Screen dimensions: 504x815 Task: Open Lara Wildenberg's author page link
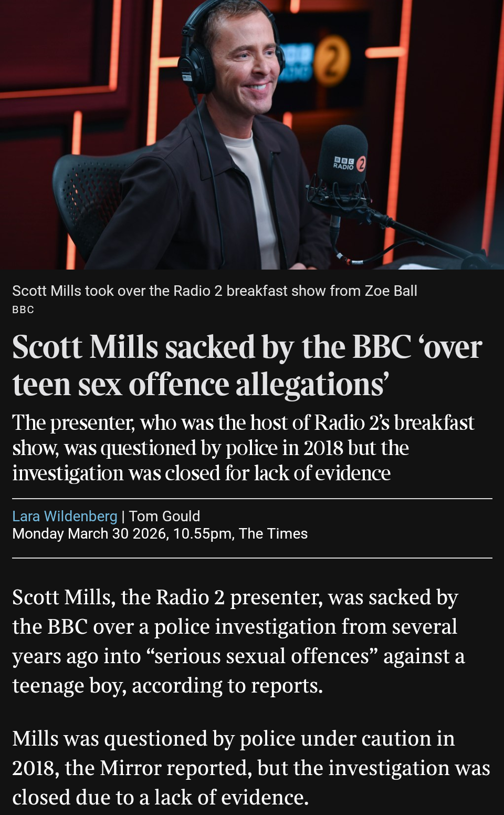tap(65, 516)
